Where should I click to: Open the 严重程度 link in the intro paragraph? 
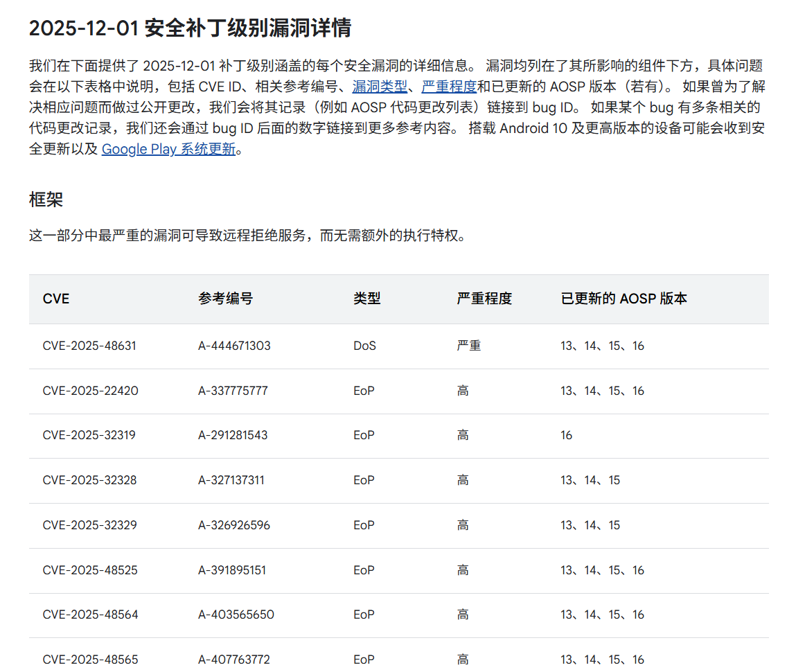click(449, 87)
